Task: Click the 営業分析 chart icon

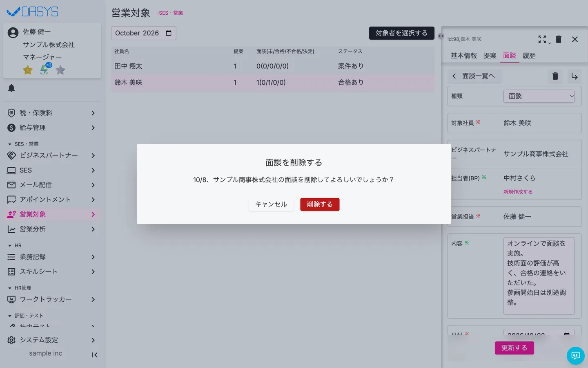Action: pyautogui.click(x=11, y=229)
